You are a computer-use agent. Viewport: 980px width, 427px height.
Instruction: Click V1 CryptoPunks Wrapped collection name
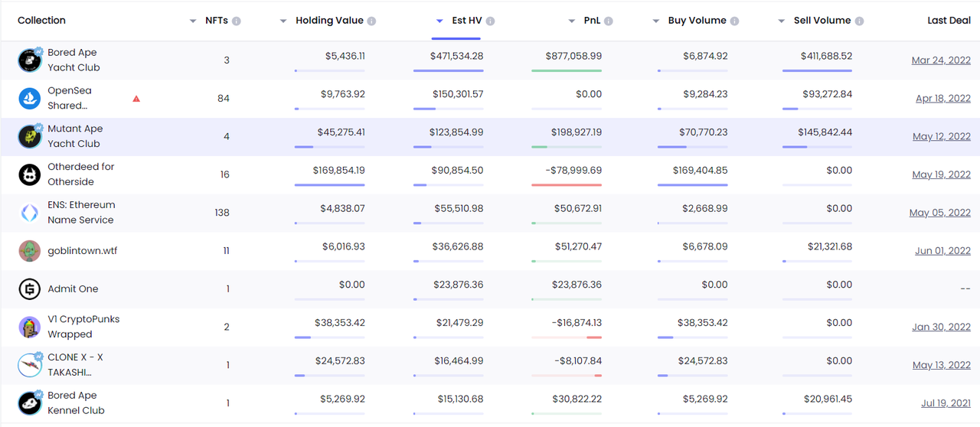point(83,327)
